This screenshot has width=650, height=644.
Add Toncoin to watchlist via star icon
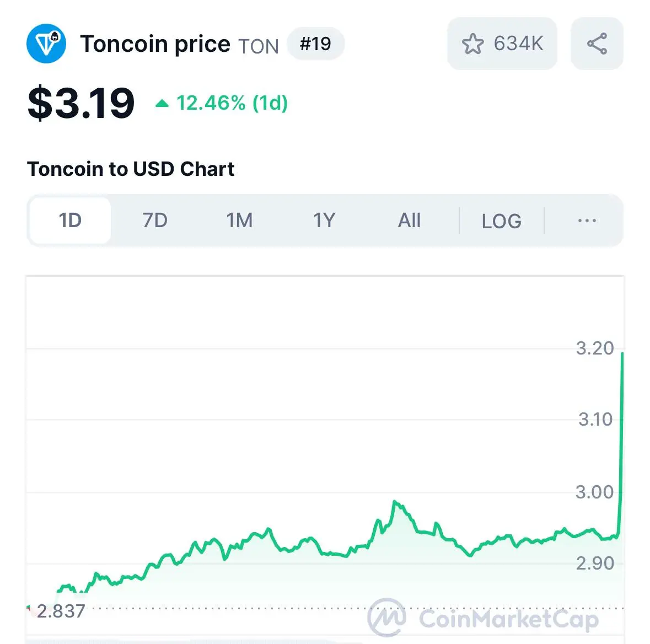[472, 44]
